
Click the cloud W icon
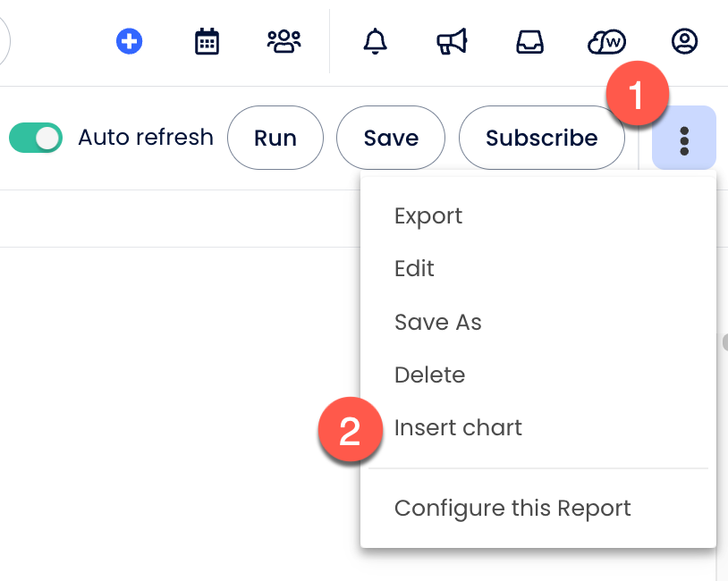coord(606,41)
